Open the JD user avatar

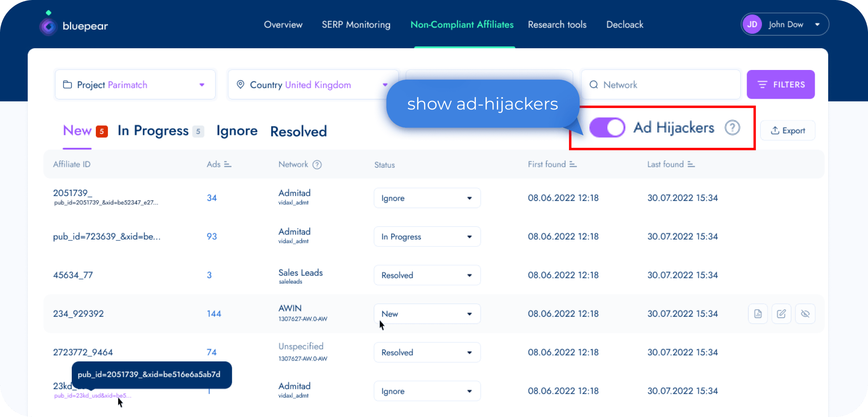pos(752,25)
